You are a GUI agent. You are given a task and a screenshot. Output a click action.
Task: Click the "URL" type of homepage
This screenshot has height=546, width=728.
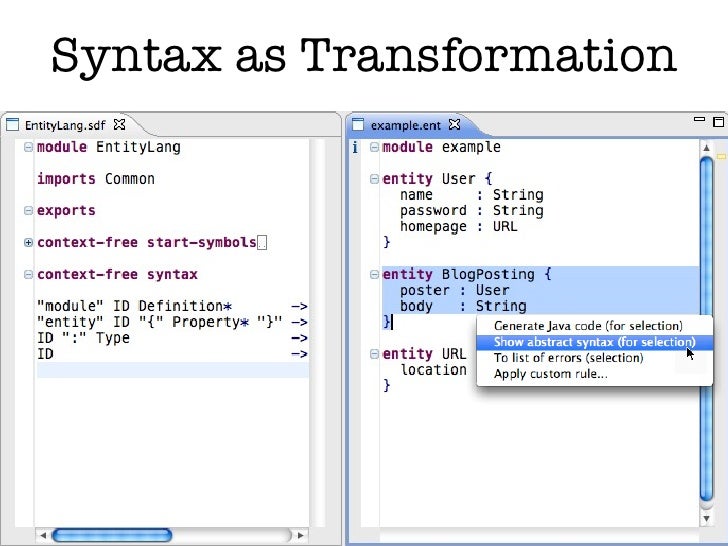505,227
